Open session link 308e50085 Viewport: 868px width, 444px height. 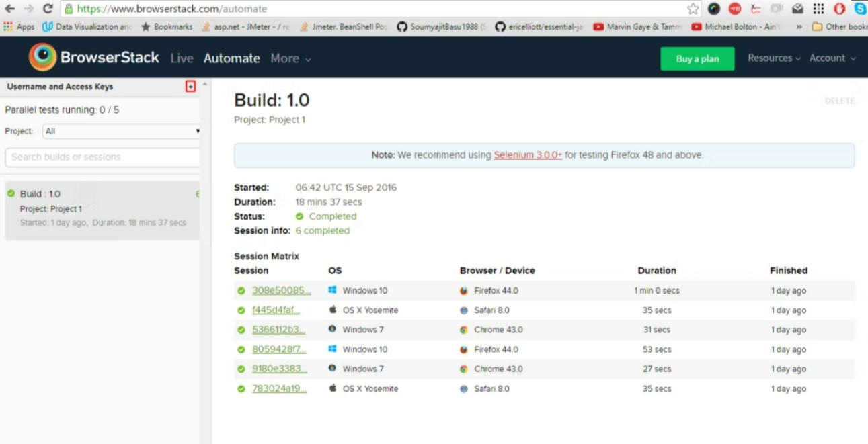(281, 291)
